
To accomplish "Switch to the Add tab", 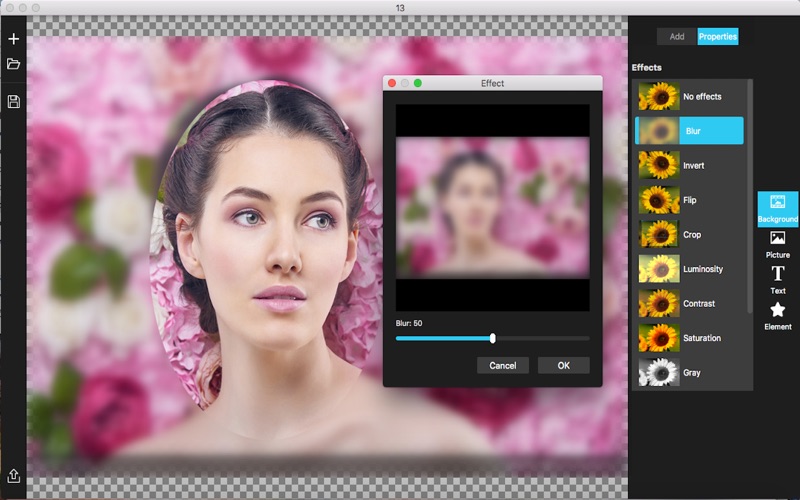I will coord(677,36).
